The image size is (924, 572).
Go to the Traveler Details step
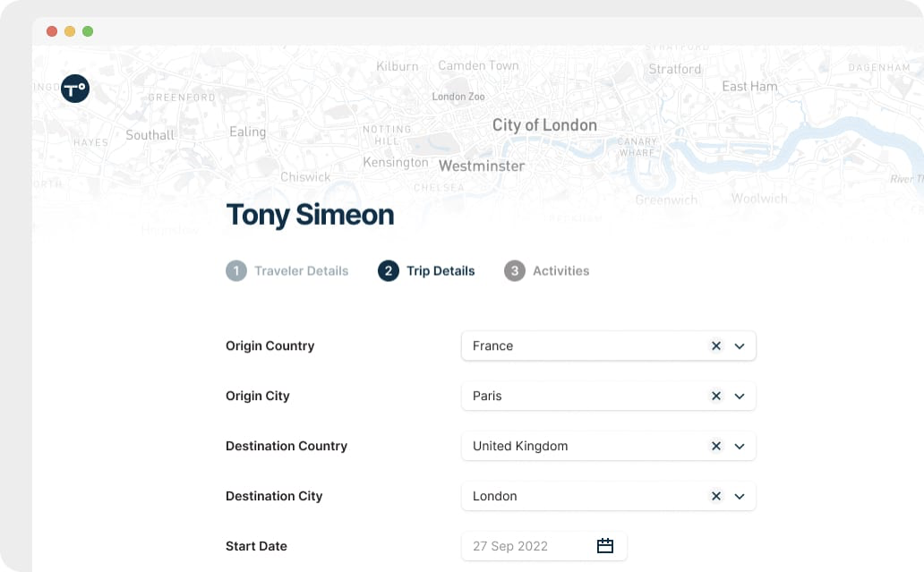click(301, 270)
